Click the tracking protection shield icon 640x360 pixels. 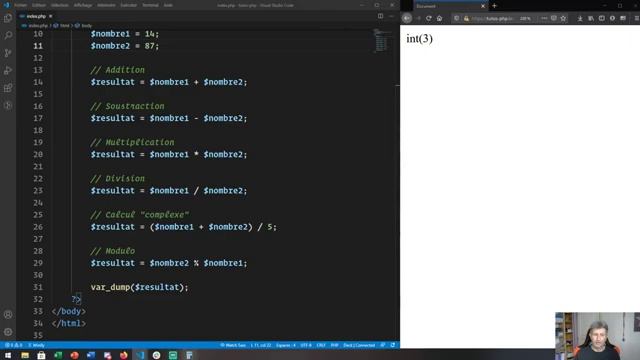pos(457,18)
